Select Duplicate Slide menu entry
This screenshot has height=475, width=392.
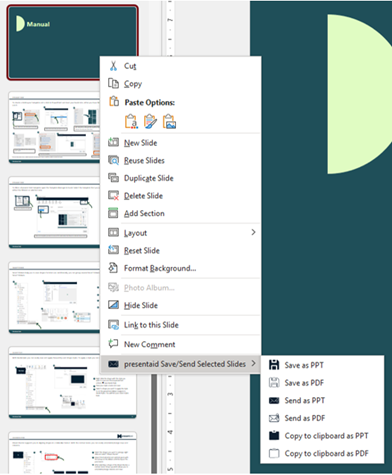[180, 178]
